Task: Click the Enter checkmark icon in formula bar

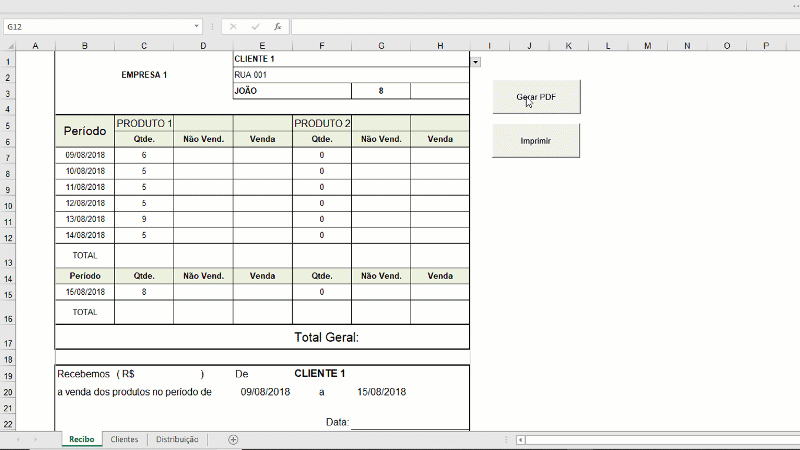Action: tap(256, 27)
